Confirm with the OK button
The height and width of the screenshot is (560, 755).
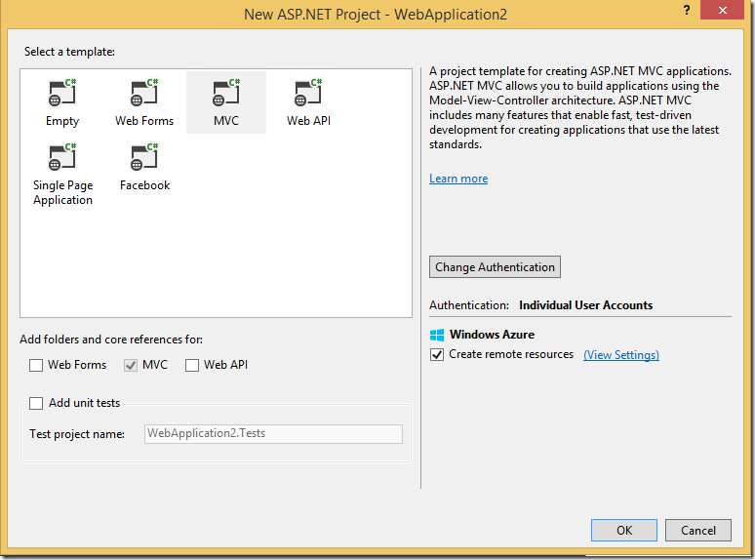click(x=624, y=530)
